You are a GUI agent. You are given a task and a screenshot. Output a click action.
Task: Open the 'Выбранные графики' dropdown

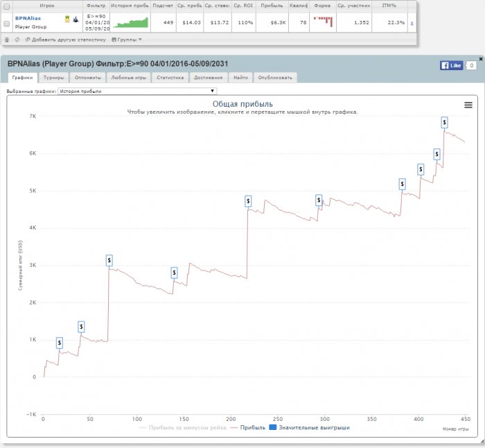coord(136,91)
